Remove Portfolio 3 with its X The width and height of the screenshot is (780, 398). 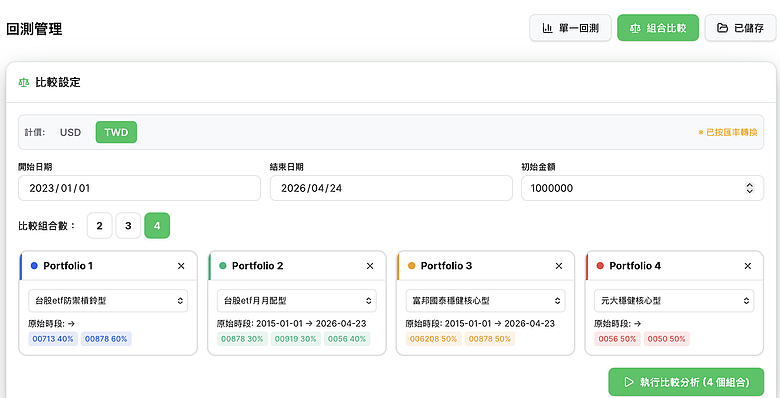[559, 266]
